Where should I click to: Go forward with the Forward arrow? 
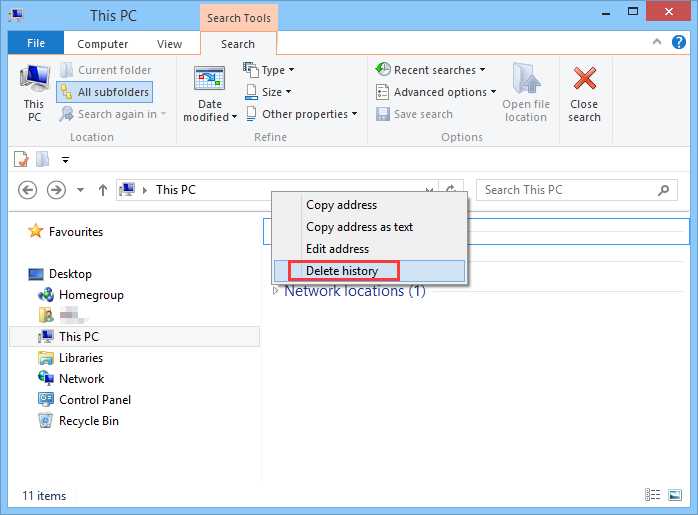point(56,190)
